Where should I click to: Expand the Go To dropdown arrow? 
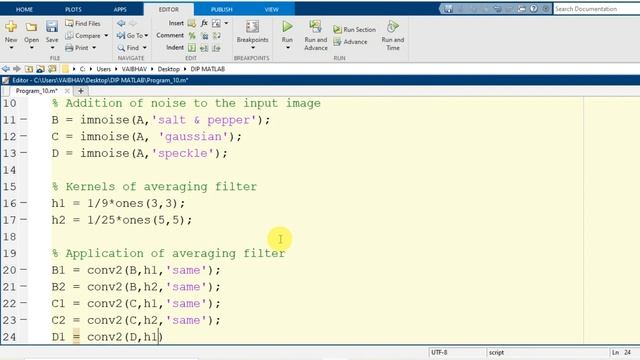146,36
